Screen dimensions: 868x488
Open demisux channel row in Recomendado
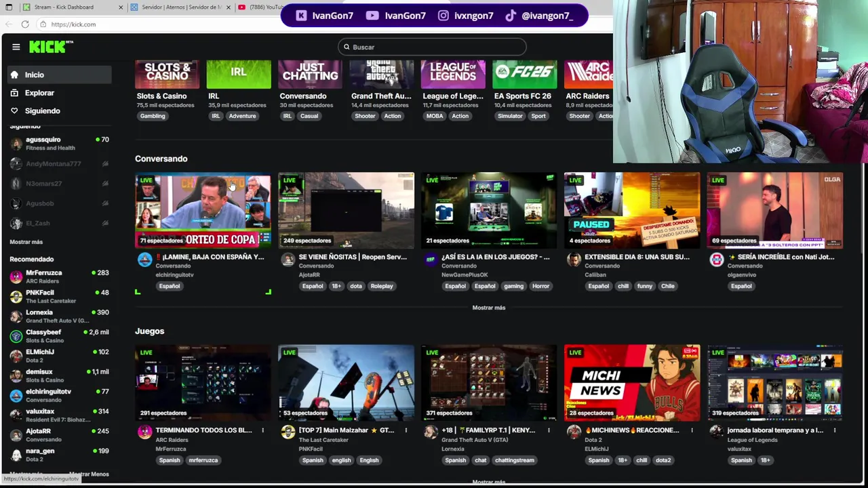tap(60, 375)
